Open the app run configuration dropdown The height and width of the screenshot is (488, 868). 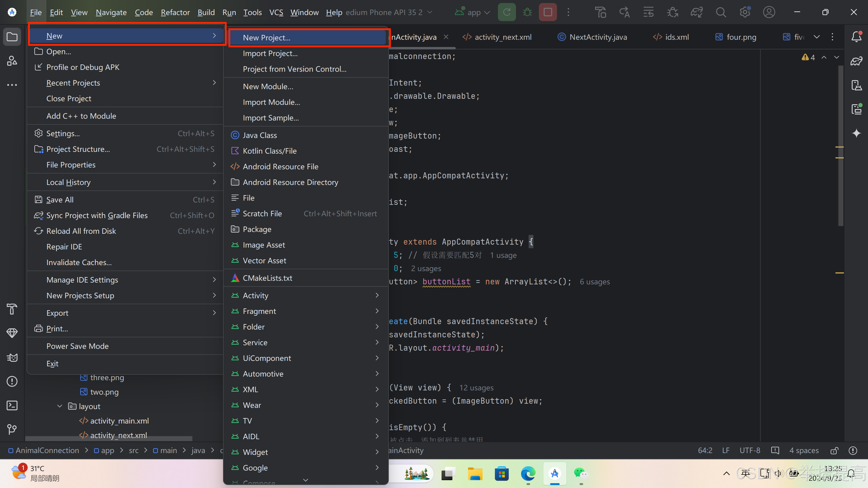tap(473, 12)
